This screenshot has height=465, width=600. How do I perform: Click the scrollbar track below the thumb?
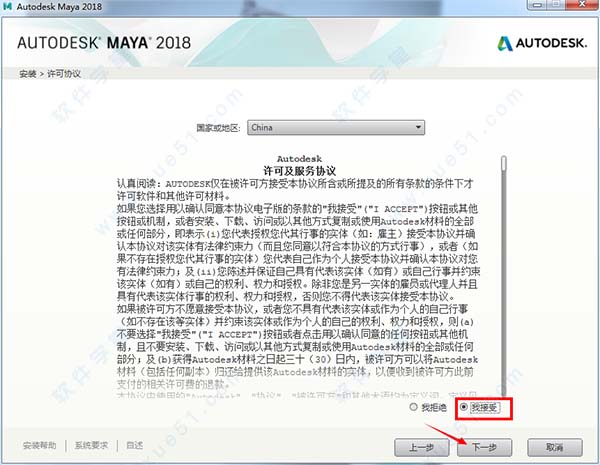click(504, 283)
